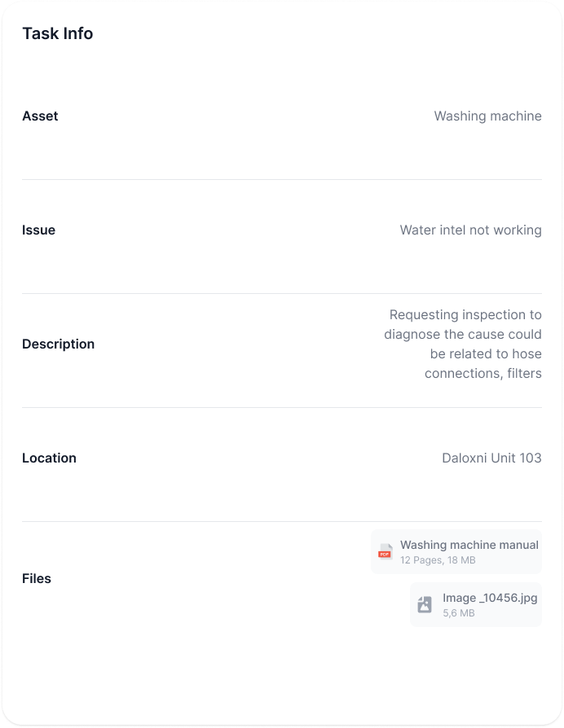This screenshot has width=564, height=728.
Task: Click the Water intel not working text
Action: coord(470,230)
